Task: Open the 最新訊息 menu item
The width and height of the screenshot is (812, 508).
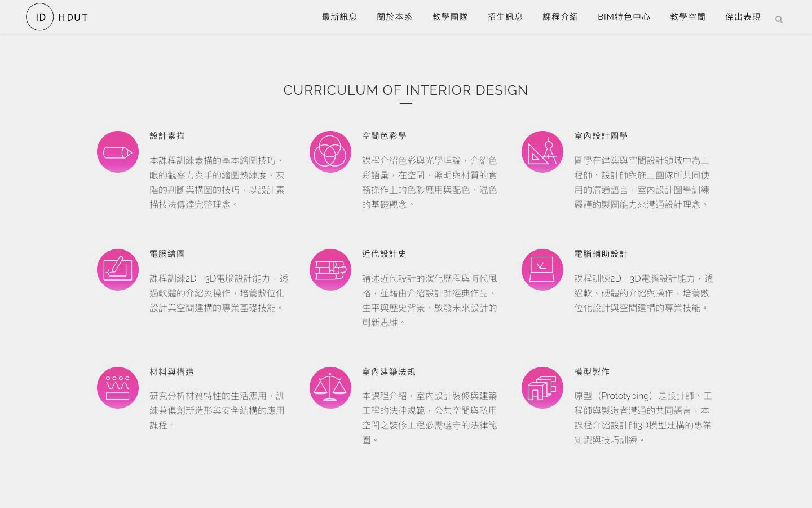Action: pyautogui.click(x=339, y=17)
